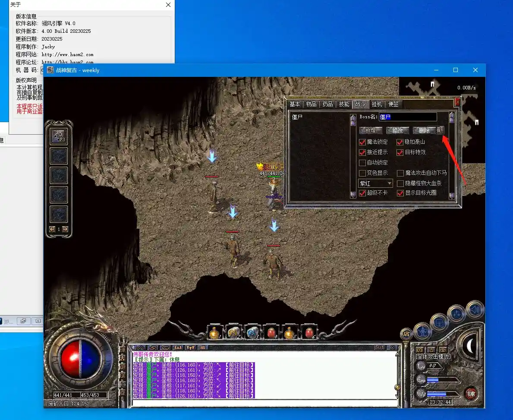This screenshot has height=420, width=513.
Task: Click the first chat toolbar icon with mountain peaks
Action: (x=140, y=347)
